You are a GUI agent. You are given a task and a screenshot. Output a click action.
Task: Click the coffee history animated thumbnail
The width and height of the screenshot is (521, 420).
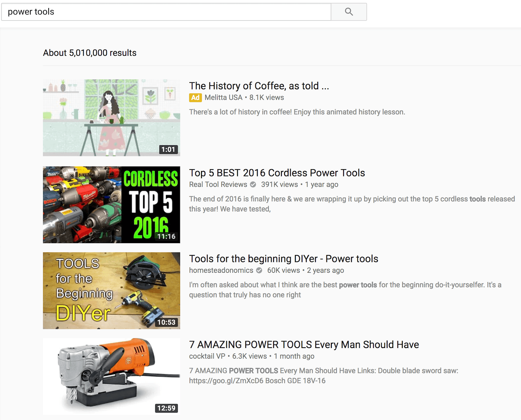point(111,117)
